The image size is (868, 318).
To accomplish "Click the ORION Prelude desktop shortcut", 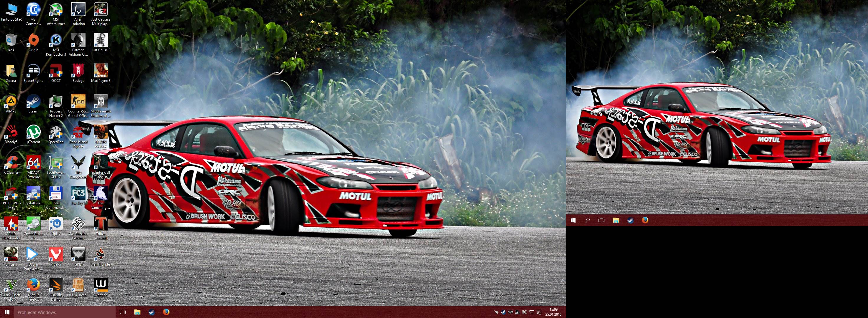I will pos(101,137).
